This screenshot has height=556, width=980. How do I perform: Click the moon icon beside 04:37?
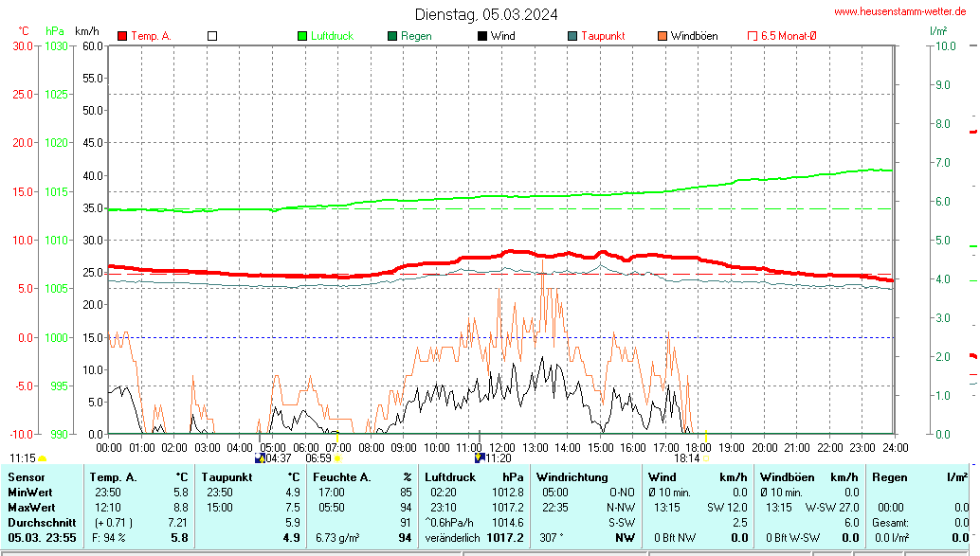tap(260, 458)
